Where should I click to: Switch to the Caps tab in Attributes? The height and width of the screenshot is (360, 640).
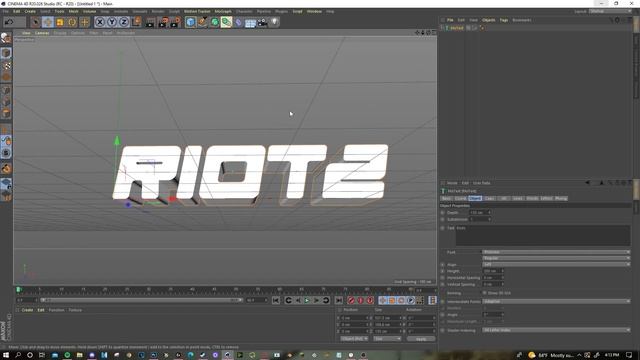[x=489, y=198]
